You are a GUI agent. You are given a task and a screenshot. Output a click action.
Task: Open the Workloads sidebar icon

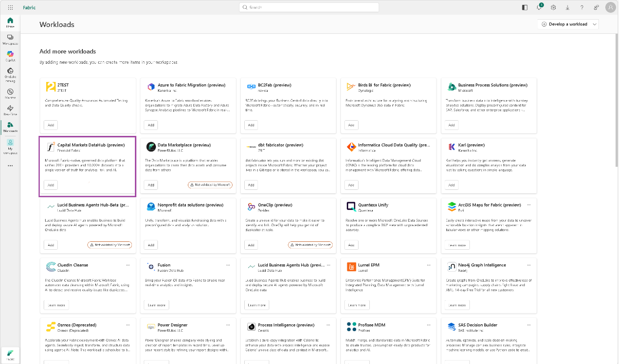point(10,127)
